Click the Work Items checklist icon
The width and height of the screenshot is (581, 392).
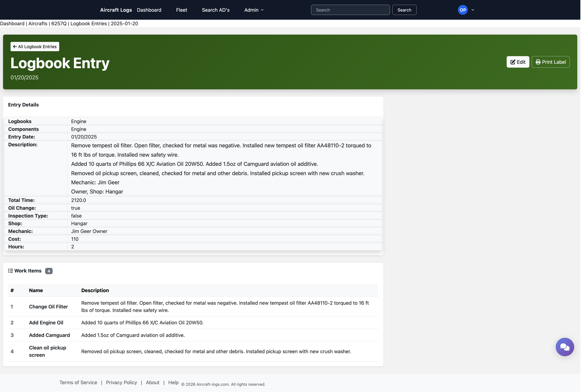(10, 271)
